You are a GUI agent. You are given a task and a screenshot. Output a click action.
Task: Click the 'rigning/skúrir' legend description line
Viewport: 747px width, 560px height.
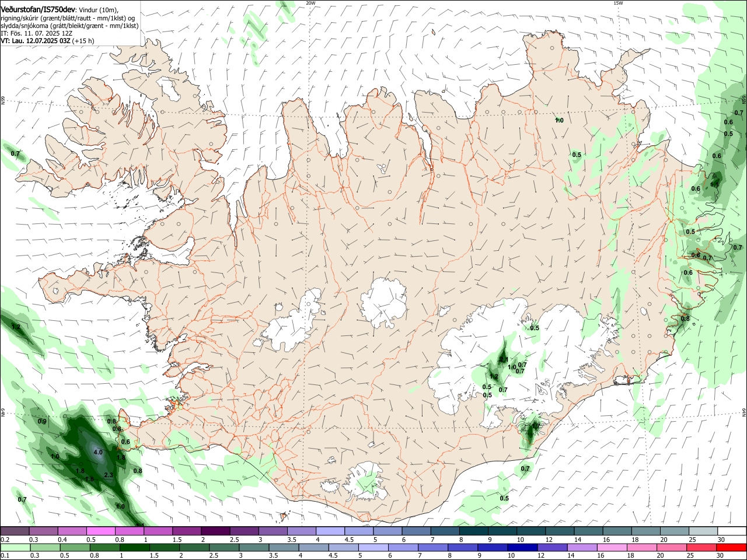[x=68, y=18]
